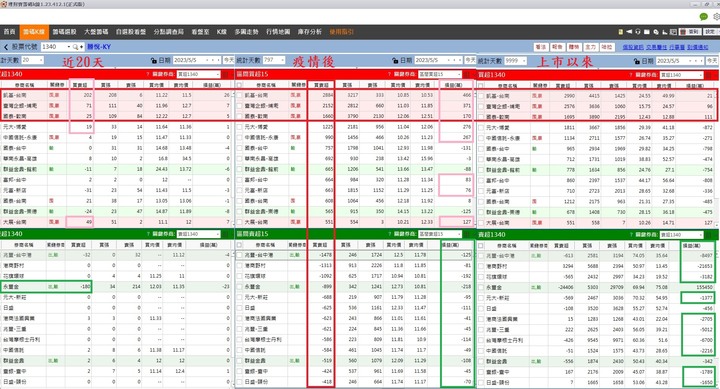Click the lock icon in the 疫情後 panel
720x389 pixels.
click(395, 61)
